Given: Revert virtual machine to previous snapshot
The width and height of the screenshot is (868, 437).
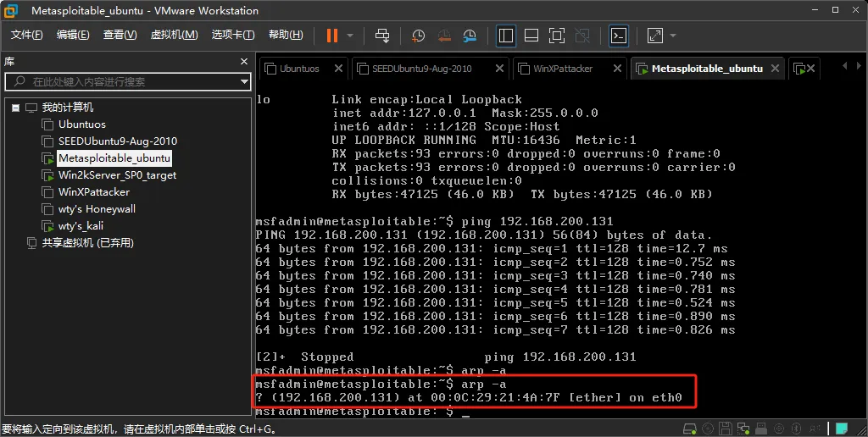Looking at the screenshot, I should pyautogui.click(x=444, y=36).
